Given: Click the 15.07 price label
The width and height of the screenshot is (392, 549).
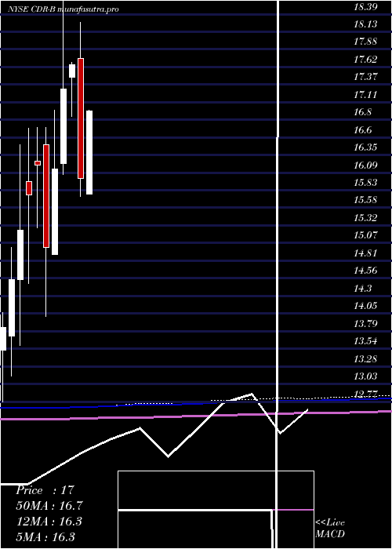Looking at the screenshot, I should pos(365,235).
